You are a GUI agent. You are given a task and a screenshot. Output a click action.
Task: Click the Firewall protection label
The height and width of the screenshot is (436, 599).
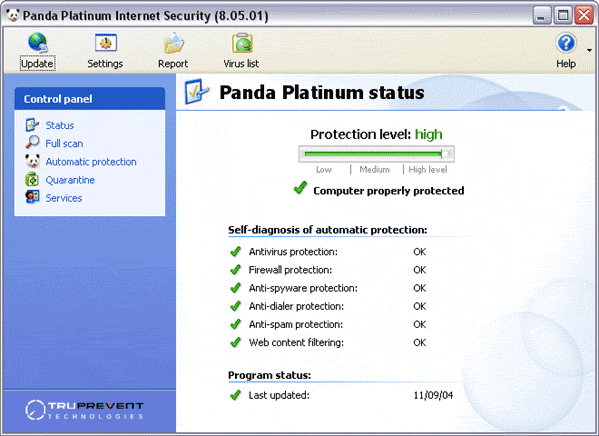290,270
